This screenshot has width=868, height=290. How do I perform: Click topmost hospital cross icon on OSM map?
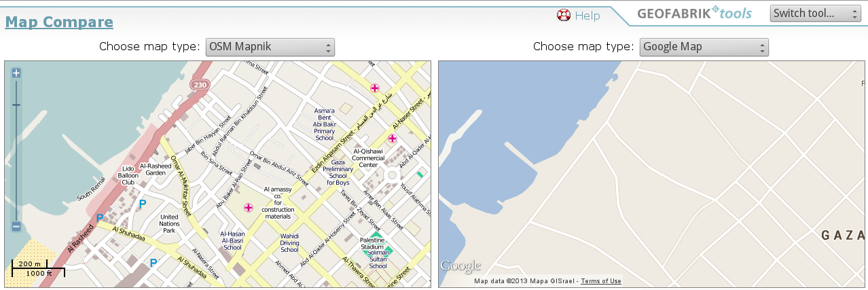coord(374,88)
